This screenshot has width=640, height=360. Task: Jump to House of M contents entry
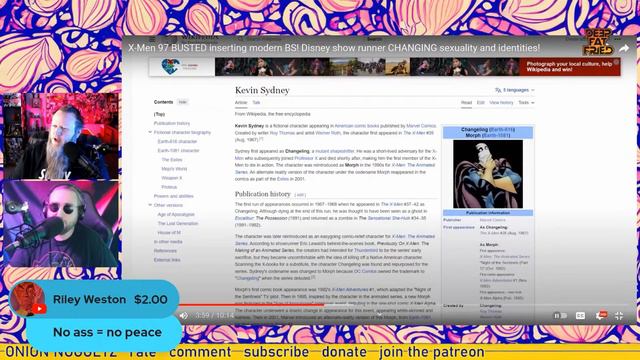[x=169, y=232]
